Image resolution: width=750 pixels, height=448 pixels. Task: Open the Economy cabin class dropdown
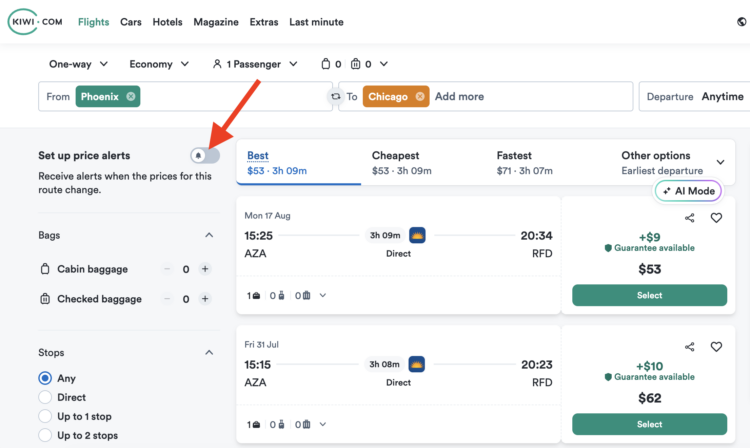159,64
